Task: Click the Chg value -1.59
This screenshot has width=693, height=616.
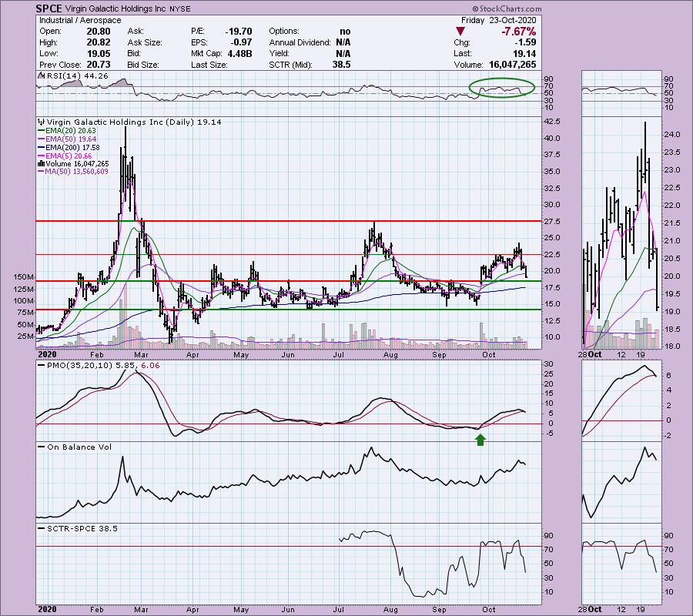Action: click(x=524, y=42)
